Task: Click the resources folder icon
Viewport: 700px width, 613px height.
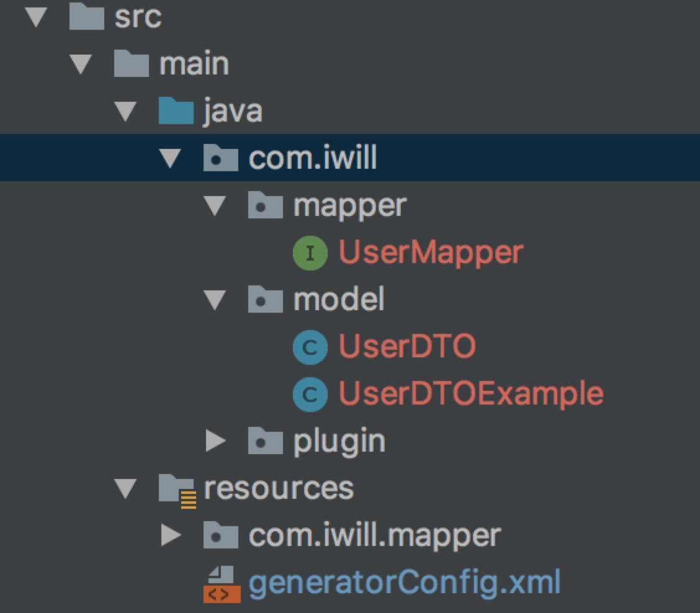Action: pos(177,488)
